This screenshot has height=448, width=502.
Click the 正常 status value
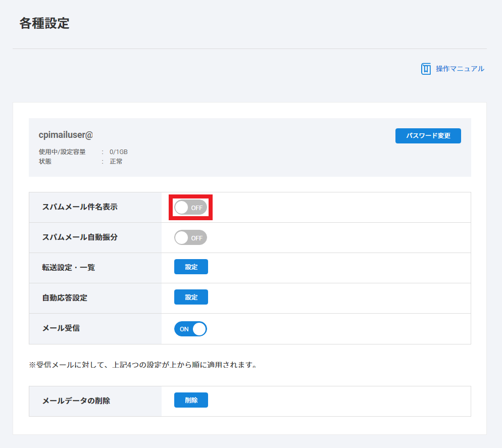coord(116,162)
